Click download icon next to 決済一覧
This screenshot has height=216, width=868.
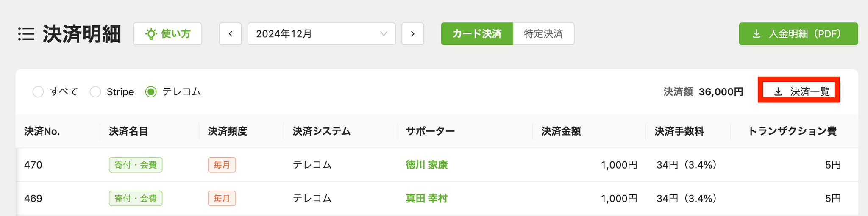pos(778,91)
